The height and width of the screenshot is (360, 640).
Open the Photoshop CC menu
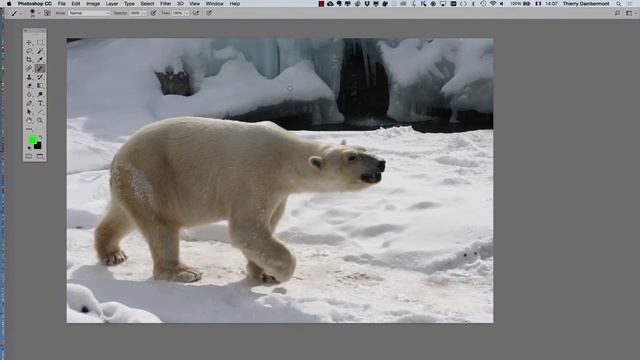point(35,4)
